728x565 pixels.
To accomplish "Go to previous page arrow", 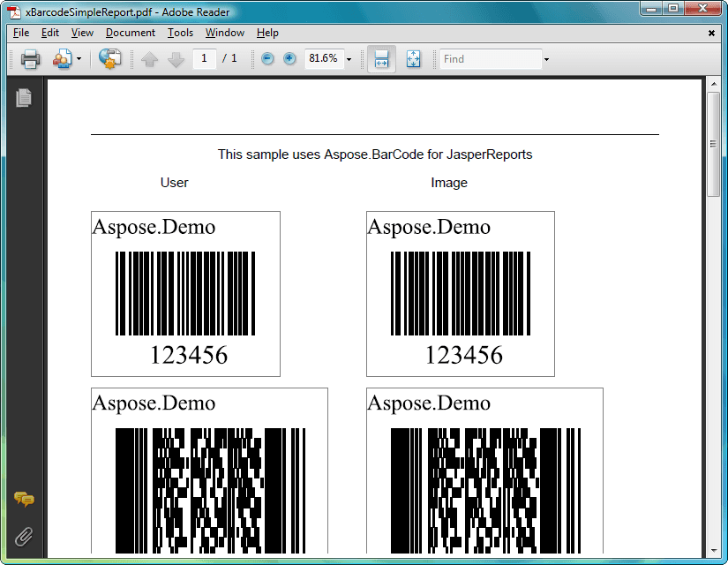I will click(149, 59).
